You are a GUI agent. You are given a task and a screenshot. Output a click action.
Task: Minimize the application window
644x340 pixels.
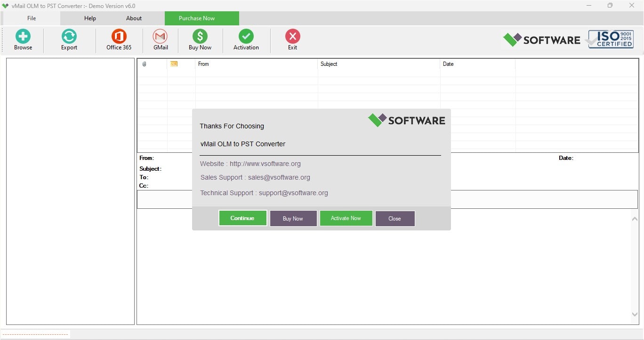click(x=589, y=6)
